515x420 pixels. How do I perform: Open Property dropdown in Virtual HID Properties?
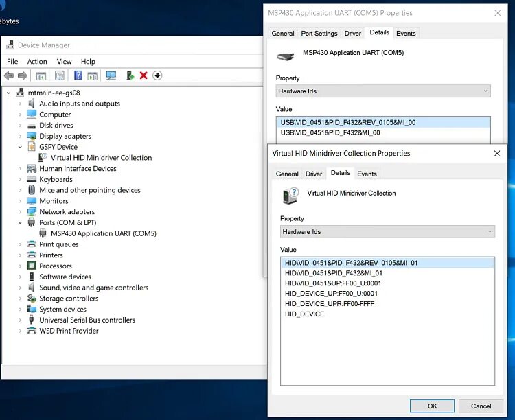coord(387,231)
